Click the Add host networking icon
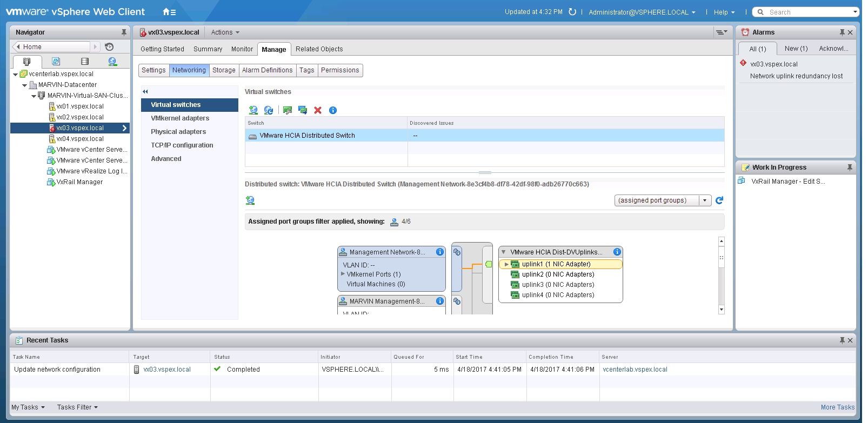 [253, 110]
